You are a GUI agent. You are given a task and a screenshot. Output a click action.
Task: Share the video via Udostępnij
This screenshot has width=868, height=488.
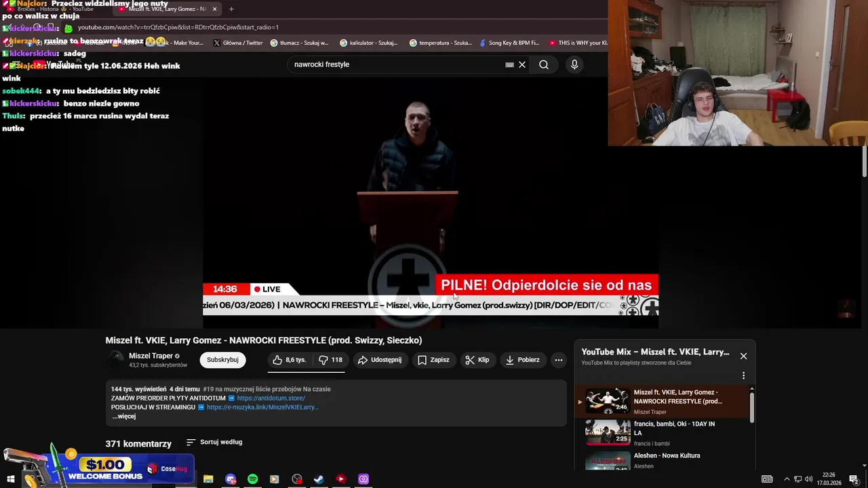(380, 360)
